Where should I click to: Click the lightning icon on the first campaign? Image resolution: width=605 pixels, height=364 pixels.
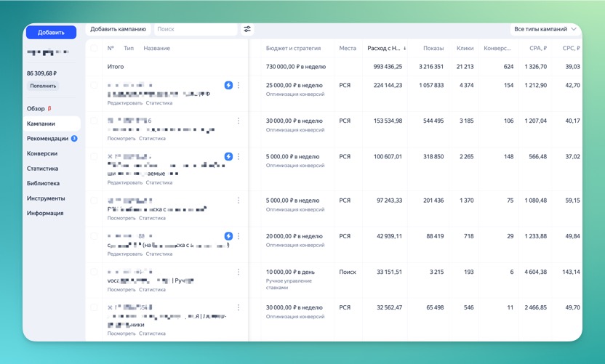click(228, 85)
